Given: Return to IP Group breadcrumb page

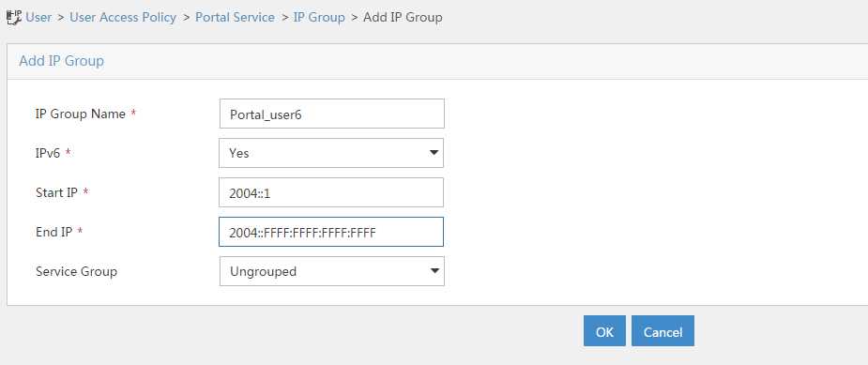Looking at the screenshot, I should (319, 17).
